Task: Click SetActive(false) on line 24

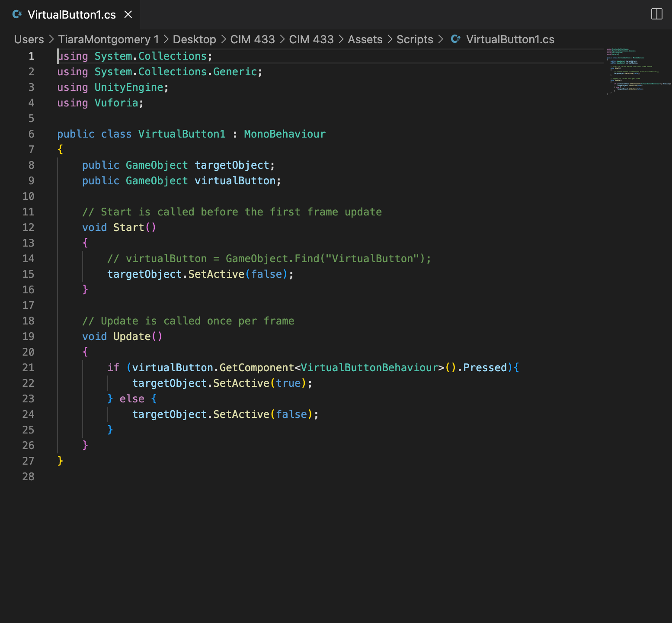Action: pyautogui.click(x=263, y=414)
